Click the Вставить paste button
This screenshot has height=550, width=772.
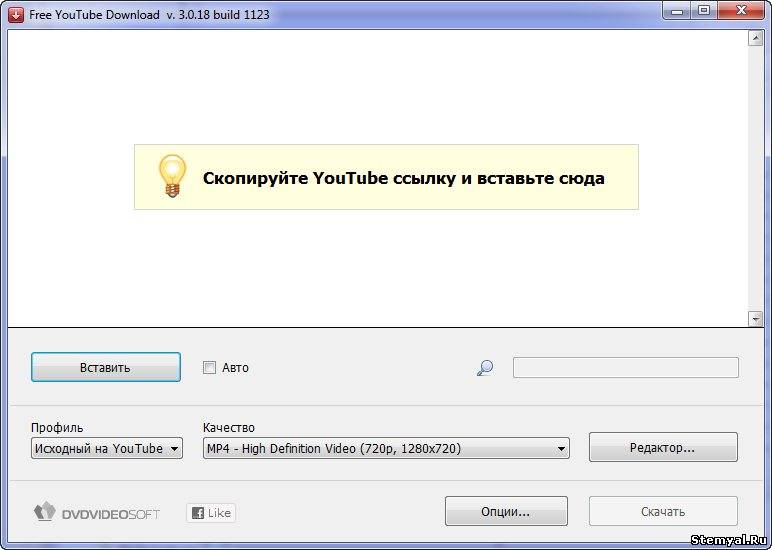tap(106, 367)
